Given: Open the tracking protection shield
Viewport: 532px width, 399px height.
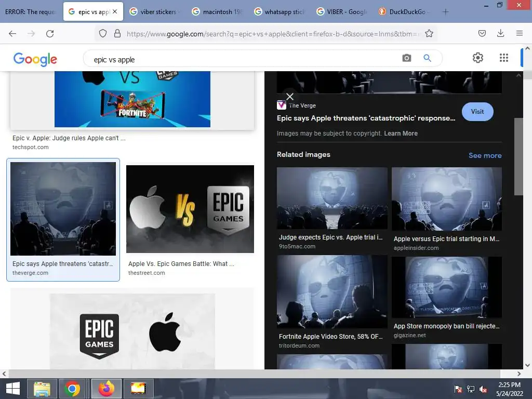Looking at the screenshot, I should [x=103, y=33].
